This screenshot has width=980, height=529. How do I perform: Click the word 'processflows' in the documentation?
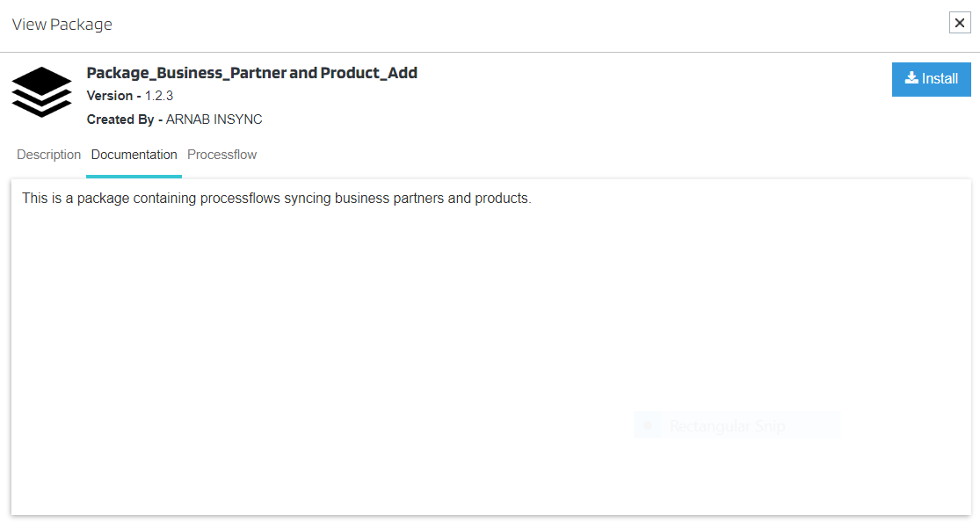[x=240, y=199]
